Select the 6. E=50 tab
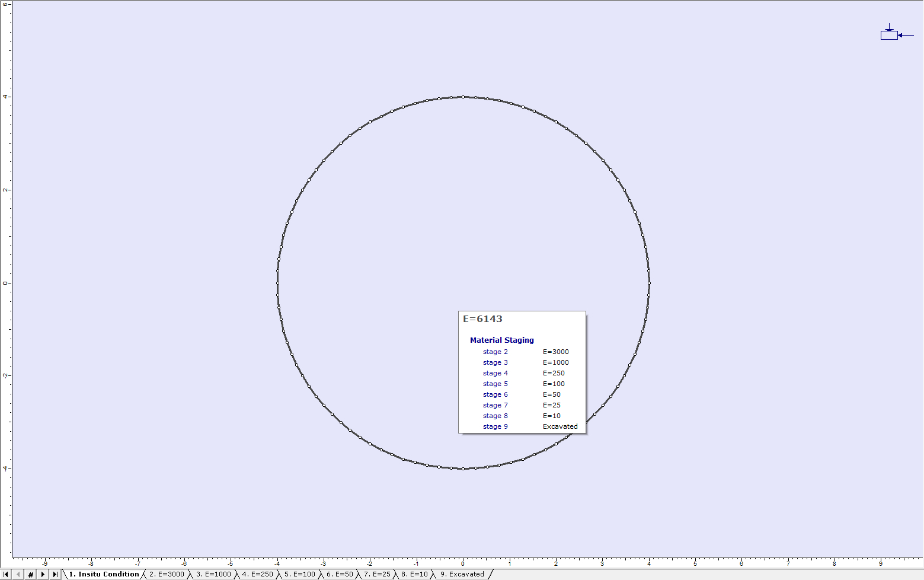This screenshot has width=924, height=580. 340,574
